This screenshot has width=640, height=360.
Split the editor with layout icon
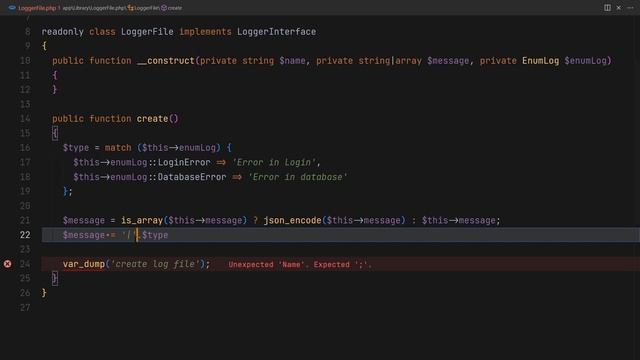click(607, 8)
